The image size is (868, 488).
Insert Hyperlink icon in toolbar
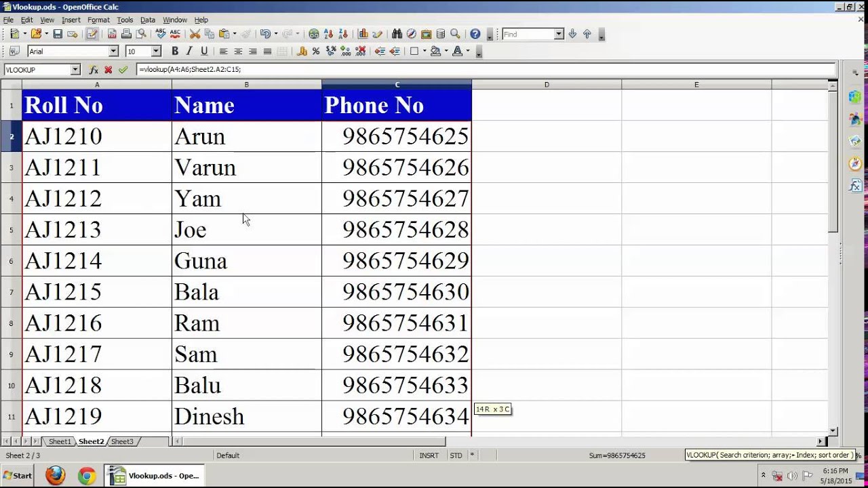pyautogui.click(x=313, y=34)
